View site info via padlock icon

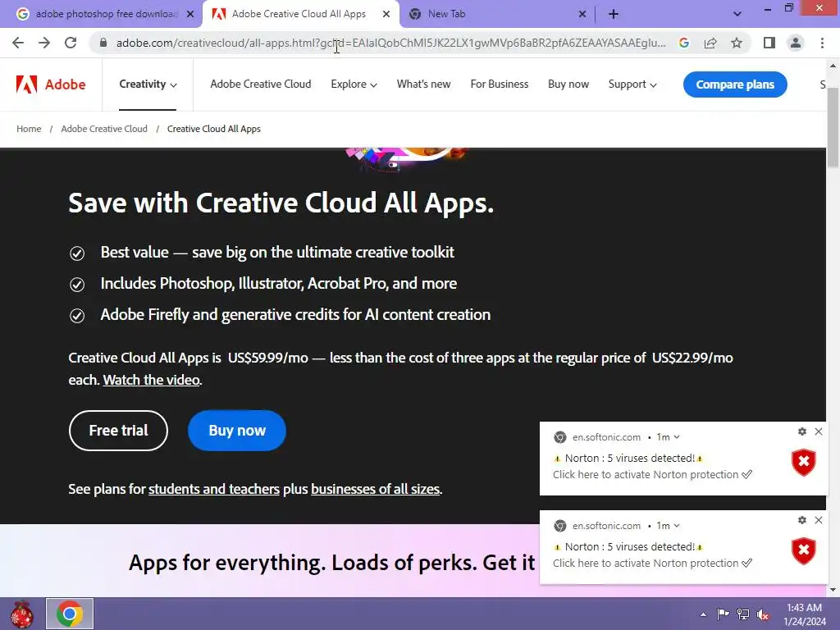coord(104,43)
